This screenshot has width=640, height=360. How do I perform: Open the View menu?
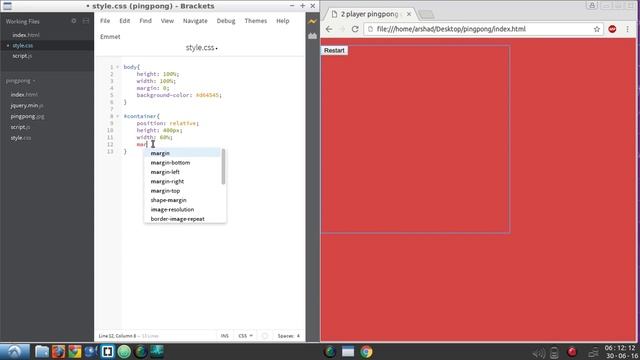point(167,21)
